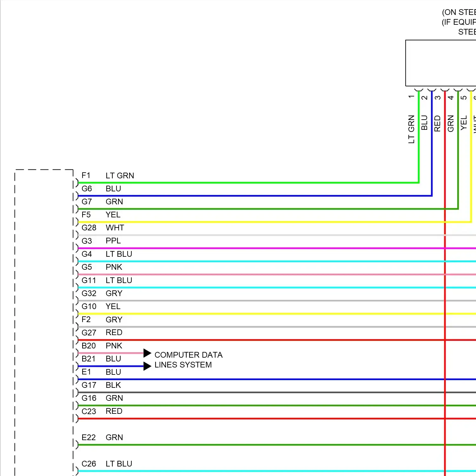Click the arrowhead ending the B20 pink wire

147,353
